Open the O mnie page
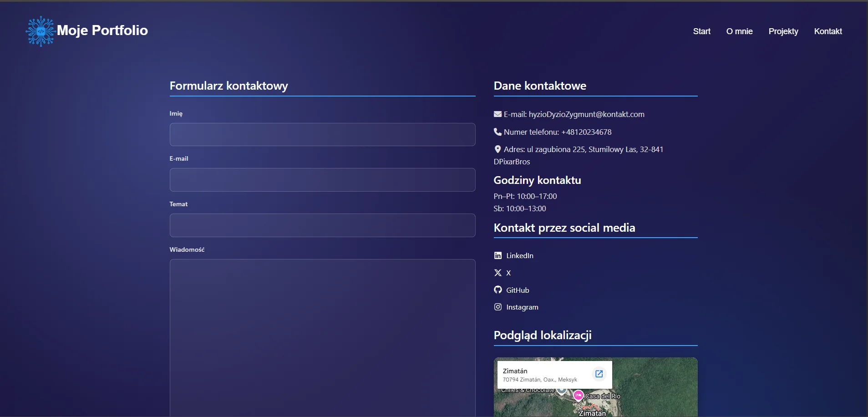 (x=739, y=31)
